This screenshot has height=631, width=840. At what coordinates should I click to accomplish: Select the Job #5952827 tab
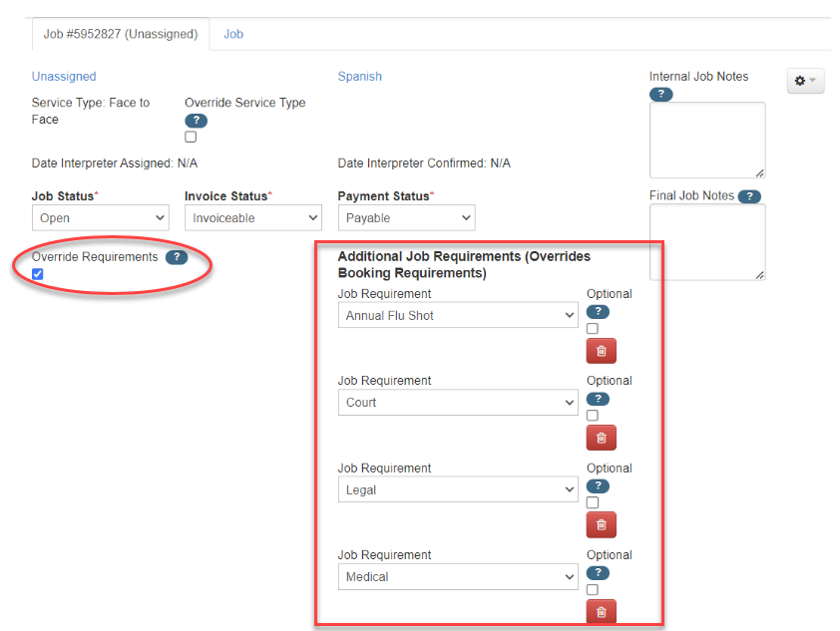[x=120, y=33]
